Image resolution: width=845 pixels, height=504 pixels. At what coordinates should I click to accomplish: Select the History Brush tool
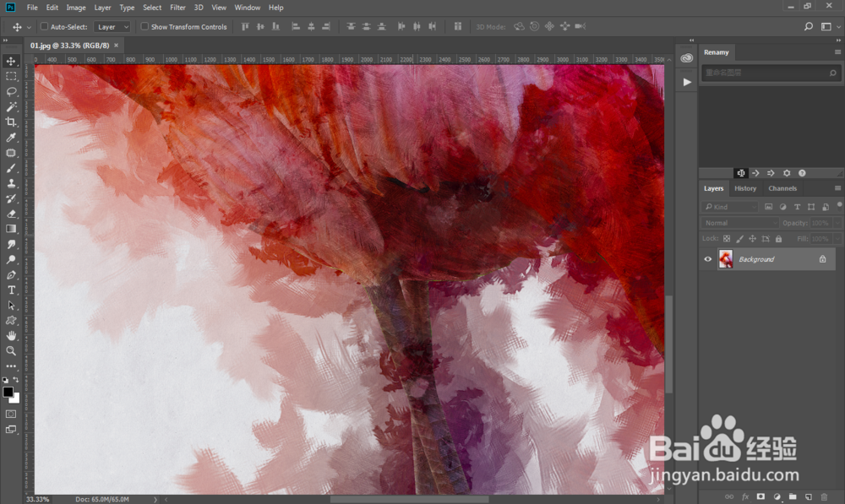coord(11,198)
